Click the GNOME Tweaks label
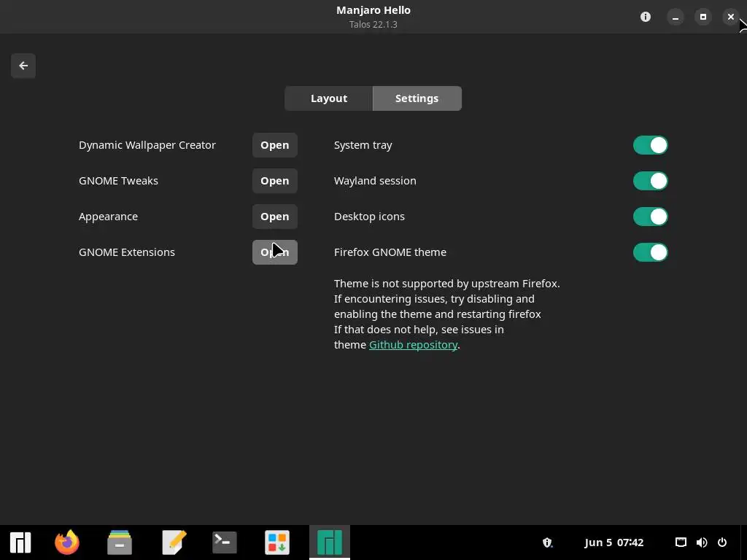The image size is (747, 560). pyautogui.click(x=118, y=181)
